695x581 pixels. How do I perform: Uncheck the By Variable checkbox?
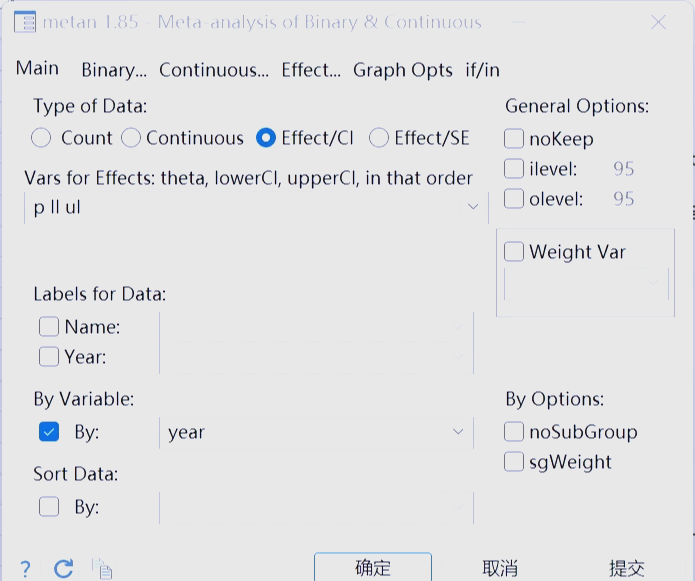[49, 432]
